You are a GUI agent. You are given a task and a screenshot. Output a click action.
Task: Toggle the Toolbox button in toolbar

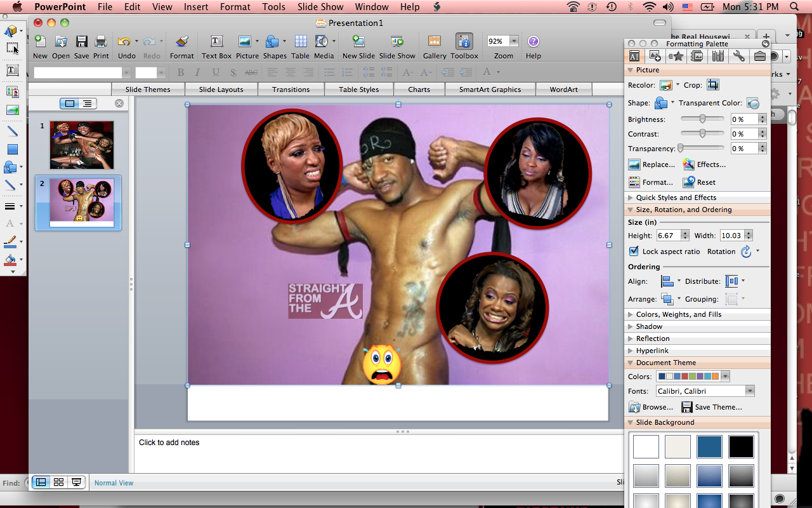(464, 42)
